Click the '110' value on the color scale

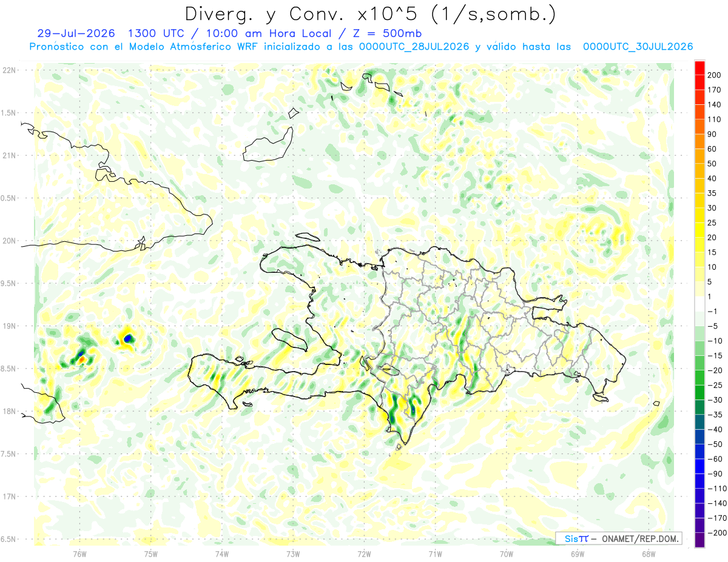(715, 119)
